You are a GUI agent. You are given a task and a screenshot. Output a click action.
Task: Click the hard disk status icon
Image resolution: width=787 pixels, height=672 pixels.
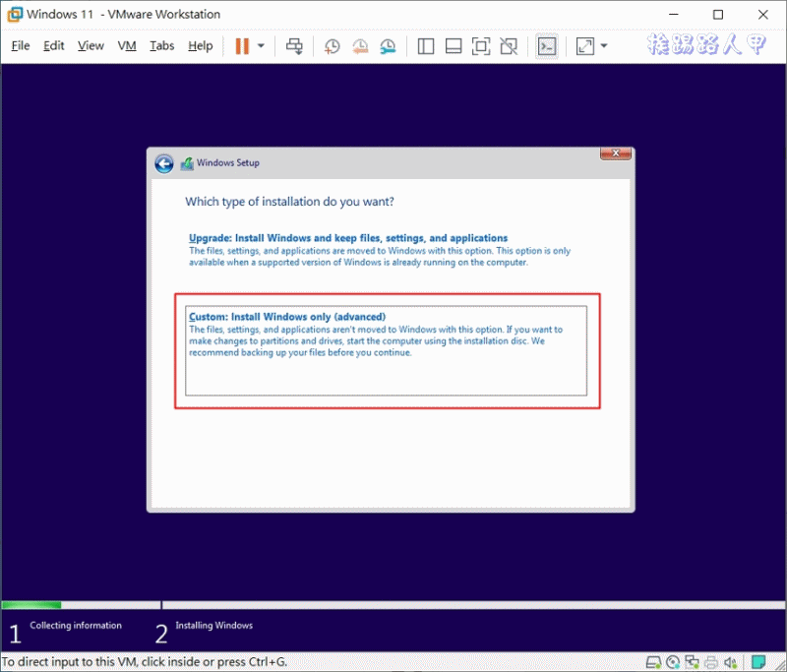tap(653, 662)
